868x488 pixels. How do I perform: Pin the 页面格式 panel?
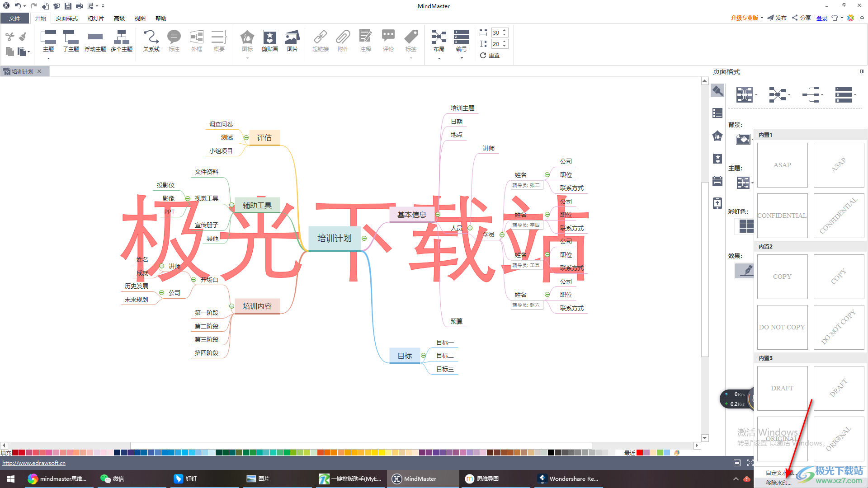click(x=862, y=72)
